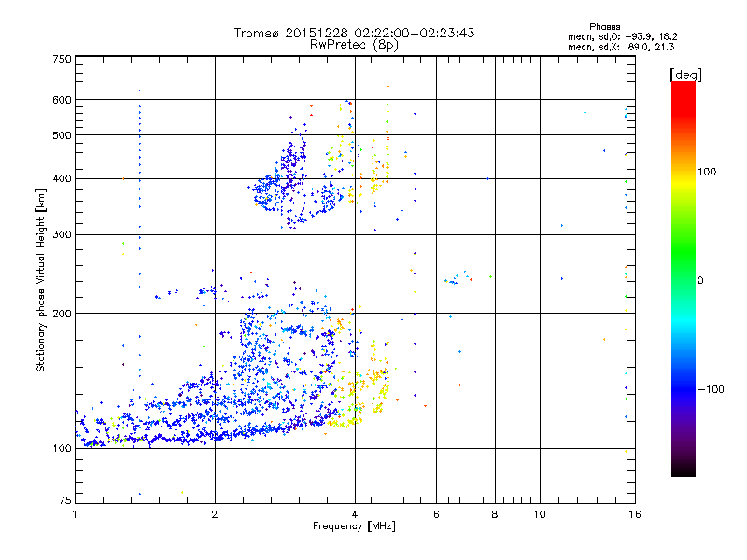Pick the red top end of the colorbar
Viewport: 747px width, 560px height.
[684, 86]
